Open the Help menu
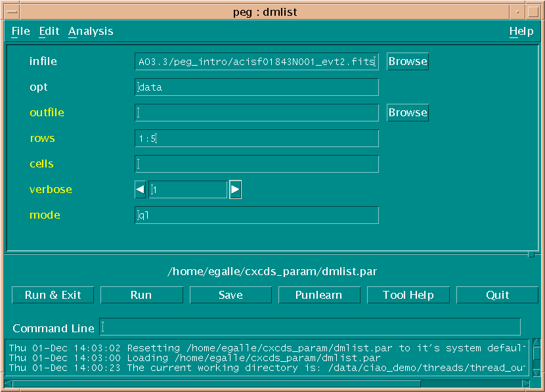This screenshot has height=392, width=545. (521, 32)
